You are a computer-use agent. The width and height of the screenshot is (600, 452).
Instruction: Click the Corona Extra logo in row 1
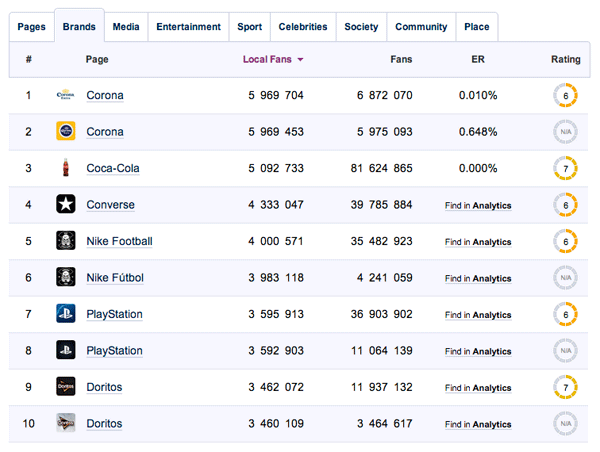(x=65, y=95)
